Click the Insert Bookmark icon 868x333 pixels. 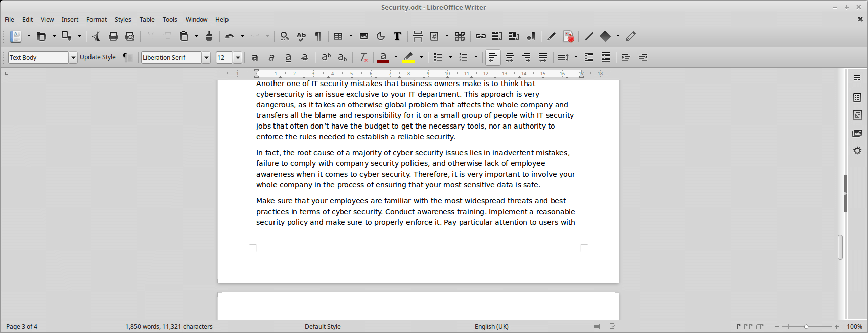point(530,36)
